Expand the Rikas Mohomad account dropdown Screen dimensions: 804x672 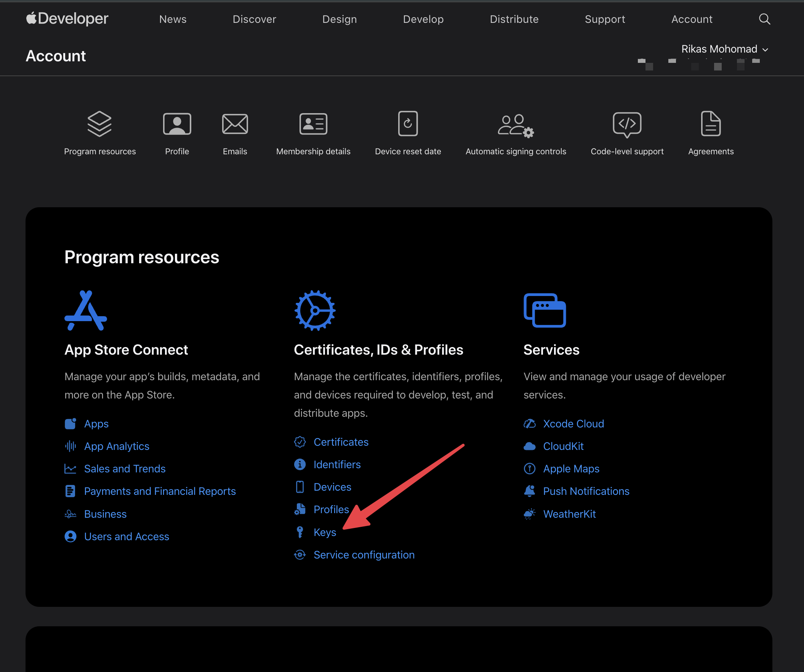[724, 49]
